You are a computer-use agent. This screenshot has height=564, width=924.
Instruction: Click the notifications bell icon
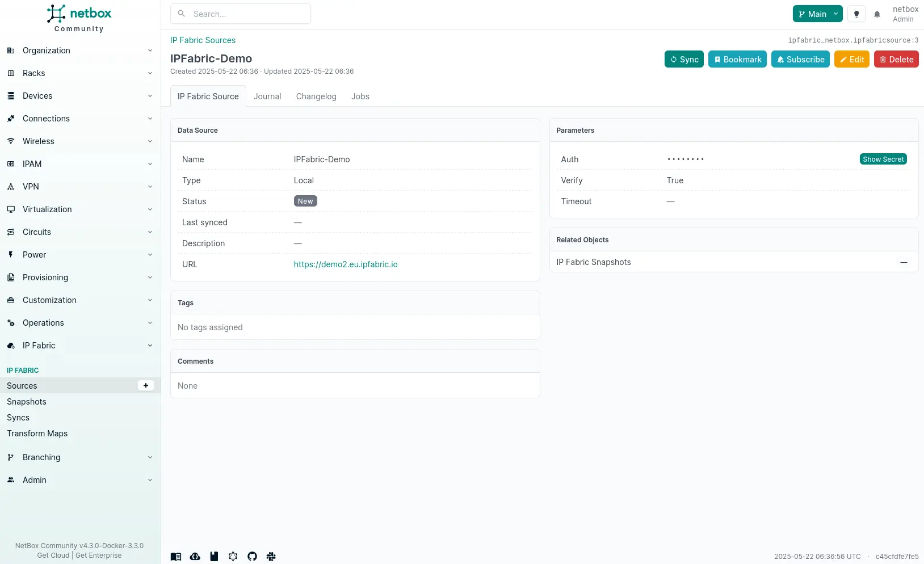877,14
